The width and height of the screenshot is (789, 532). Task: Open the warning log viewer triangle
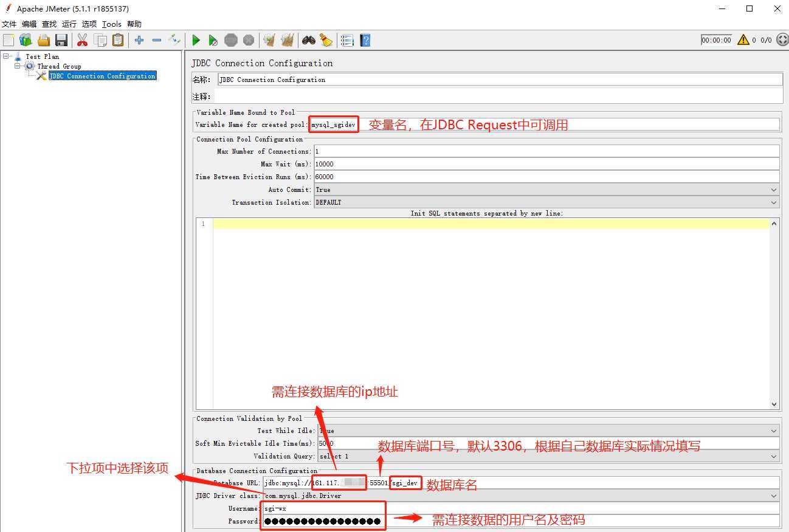tap(743, 40)
